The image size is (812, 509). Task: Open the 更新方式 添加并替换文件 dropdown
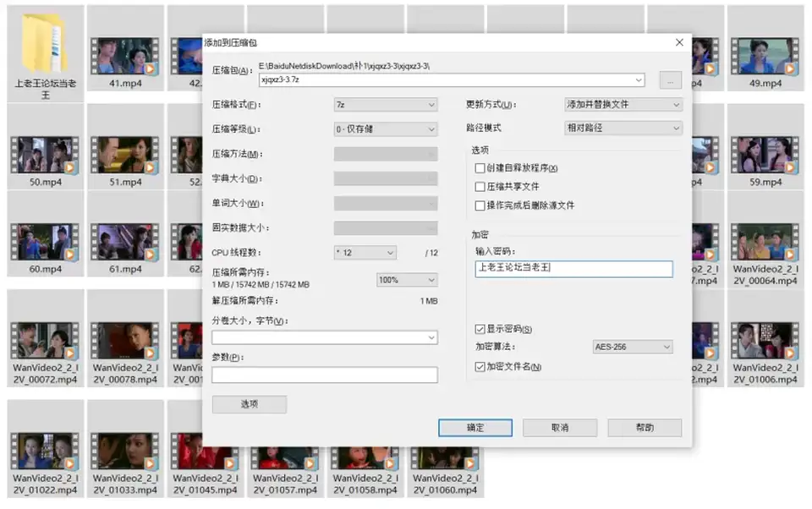click(623, 105)
